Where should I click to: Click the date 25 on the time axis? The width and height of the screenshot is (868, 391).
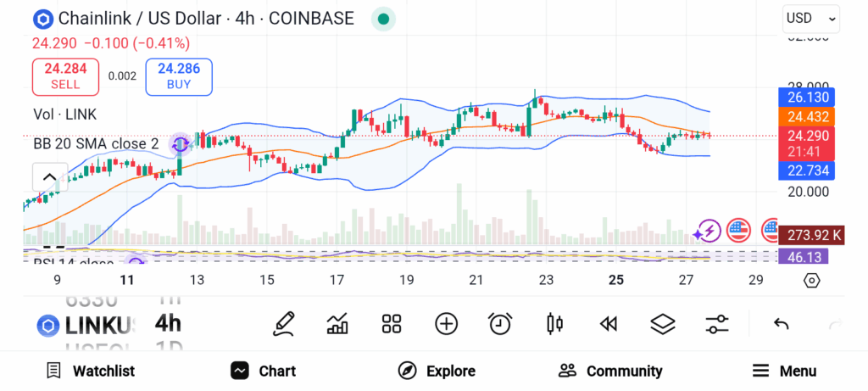pyautogui.click(x=616, y=280)
